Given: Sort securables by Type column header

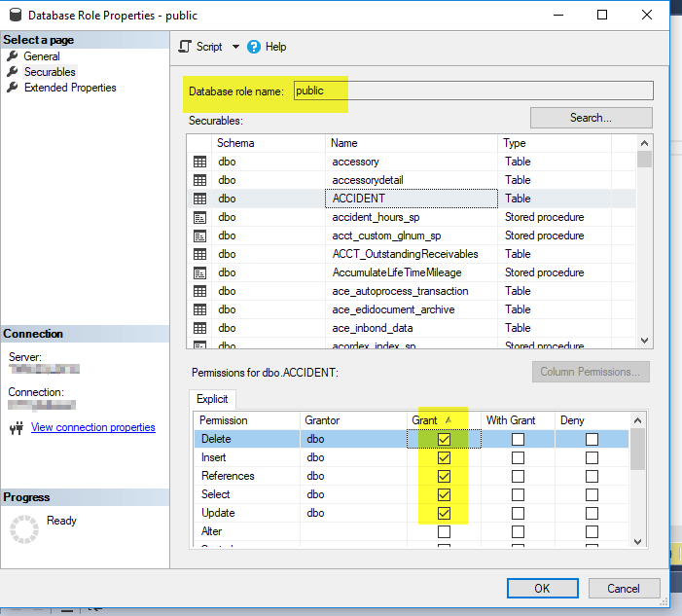Looking at the screenshot, I should point(555,143).
